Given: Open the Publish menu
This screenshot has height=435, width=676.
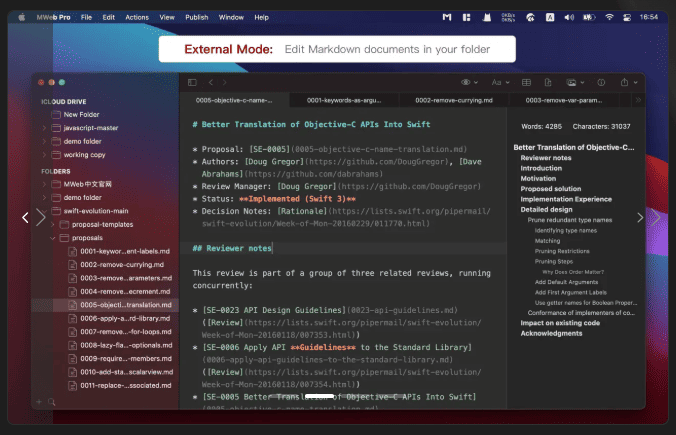Looking at the screenshot, I should [197, 17].
